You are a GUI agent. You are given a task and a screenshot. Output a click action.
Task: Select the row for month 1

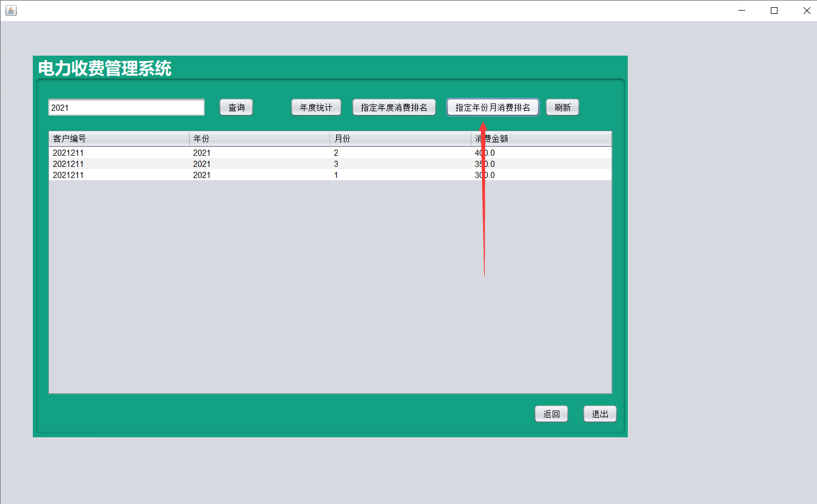278,175
